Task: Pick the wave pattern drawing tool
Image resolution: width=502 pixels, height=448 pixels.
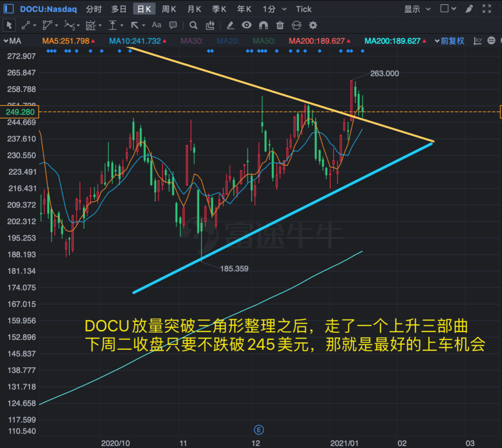Action: click(x=69, y=25)
